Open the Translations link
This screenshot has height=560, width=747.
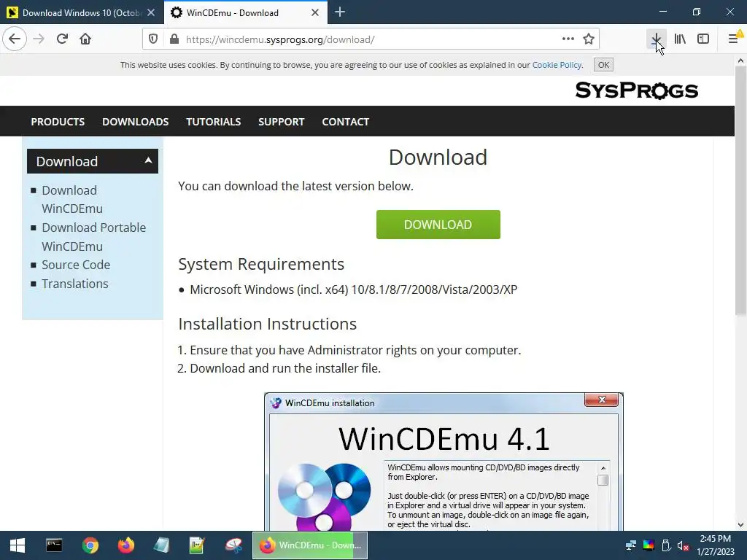(75, 284)
